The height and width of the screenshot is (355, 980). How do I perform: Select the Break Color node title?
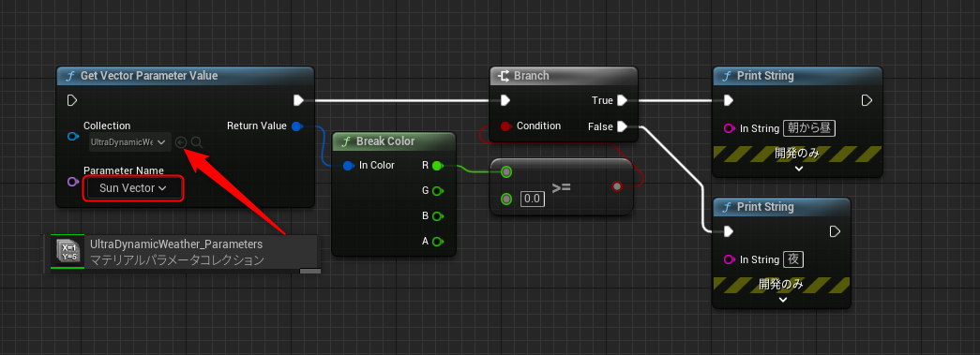385,141
